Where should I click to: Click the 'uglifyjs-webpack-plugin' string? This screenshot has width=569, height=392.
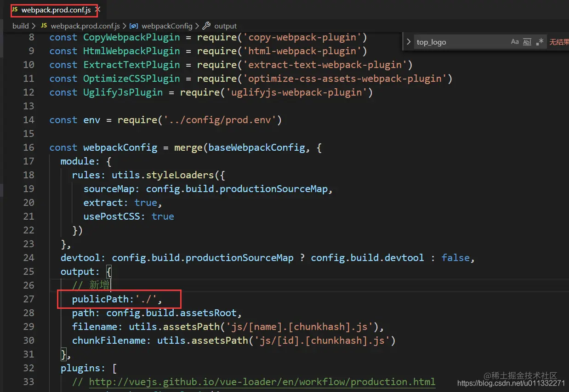tap(296, 92)
